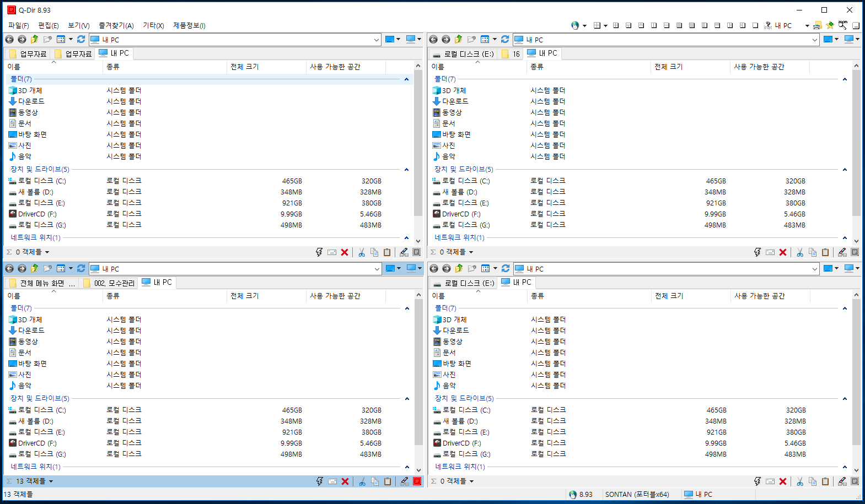The height and width of the screenshot is (504, 865).
Task: Open the address bar dropdown in top-left pane
Action: coord(377,40)
